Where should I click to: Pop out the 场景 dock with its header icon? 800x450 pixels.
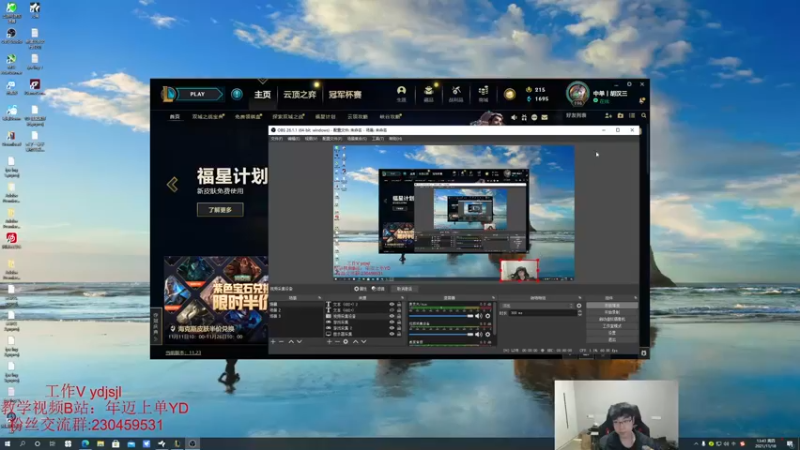pos(320,297)
